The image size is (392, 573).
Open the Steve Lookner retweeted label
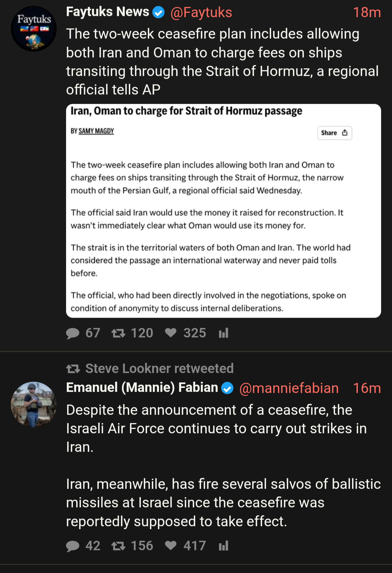[159, 369]
